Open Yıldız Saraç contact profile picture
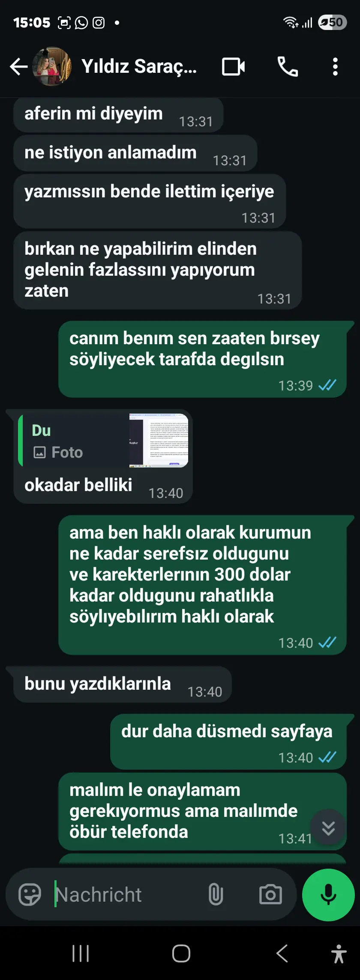This screenshot has width=360, height=980. [52, 66]
